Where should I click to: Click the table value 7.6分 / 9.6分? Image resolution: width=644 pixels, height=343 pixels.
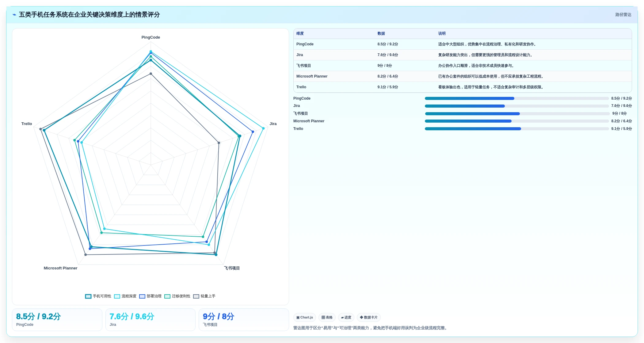[388, 55]
